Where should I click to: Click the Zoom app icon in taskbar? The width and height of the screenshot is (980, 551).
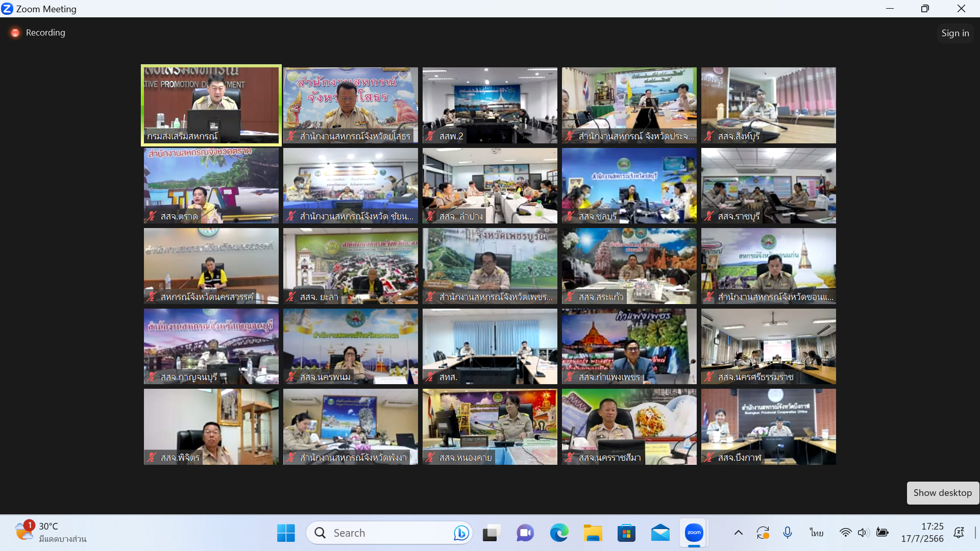click(694, 533)
